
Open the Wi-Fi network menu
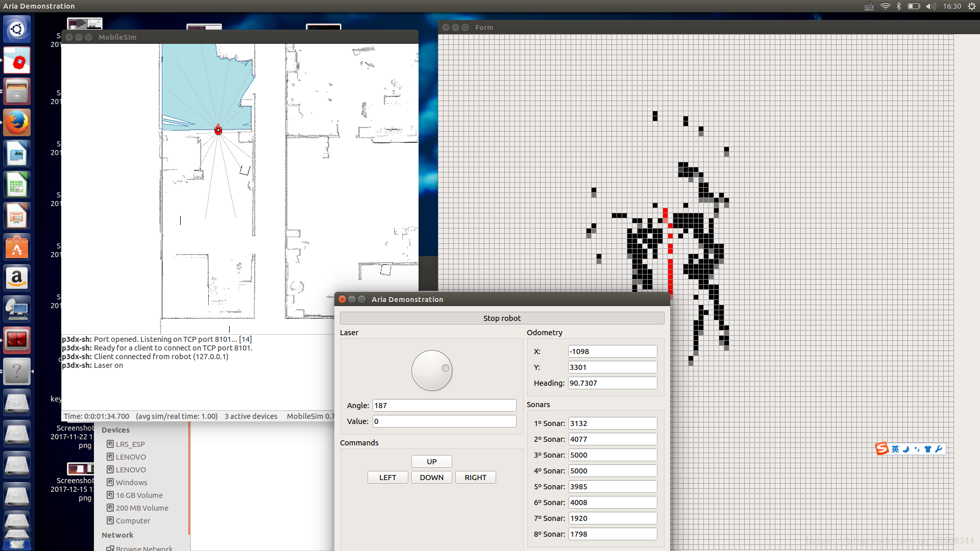coord(885,6)
